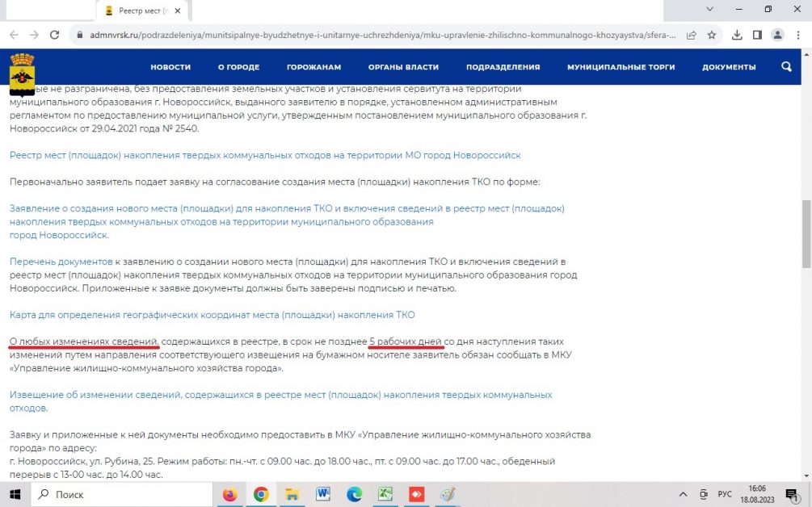Toggle the browser side panel icon
This screenshot has width=812, height=507.
click(757, 35)
